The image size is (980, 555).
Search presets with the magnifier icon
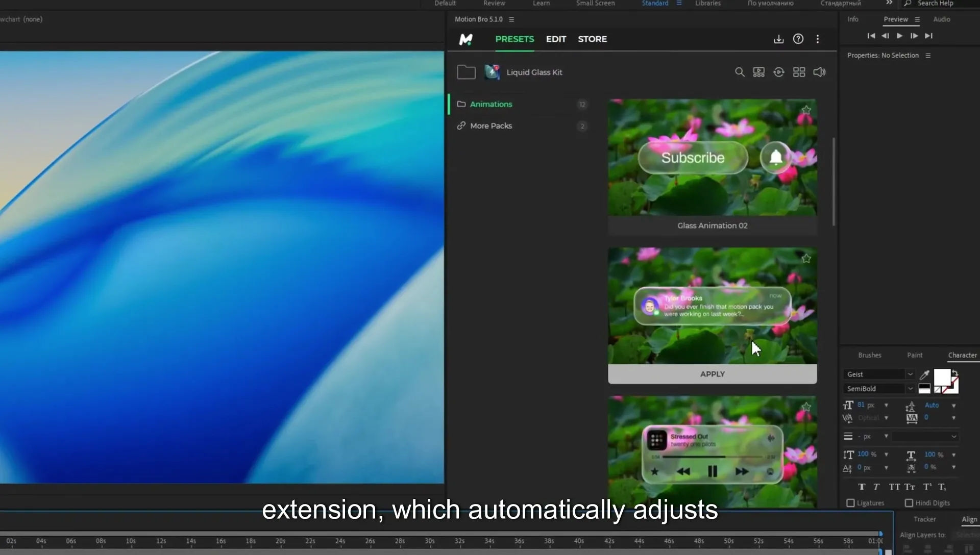[740, 72]
